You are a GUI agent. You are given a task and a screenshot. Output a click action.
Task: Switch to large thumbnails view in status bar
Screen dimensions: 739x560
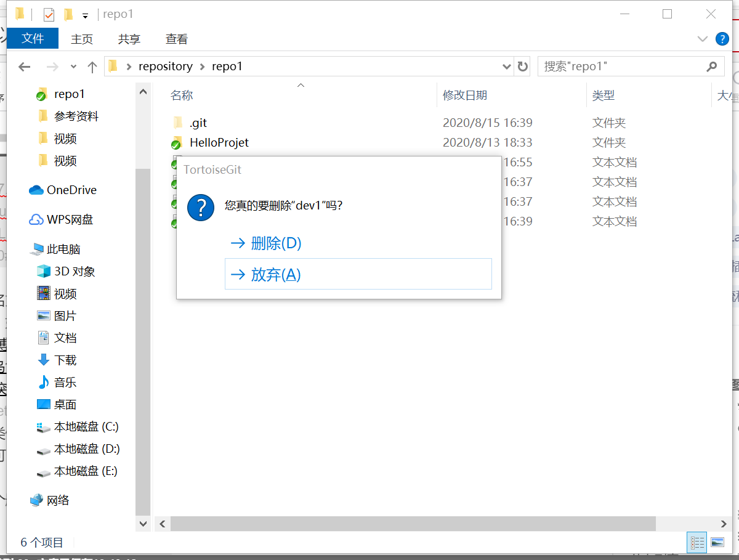pos(718,542)
